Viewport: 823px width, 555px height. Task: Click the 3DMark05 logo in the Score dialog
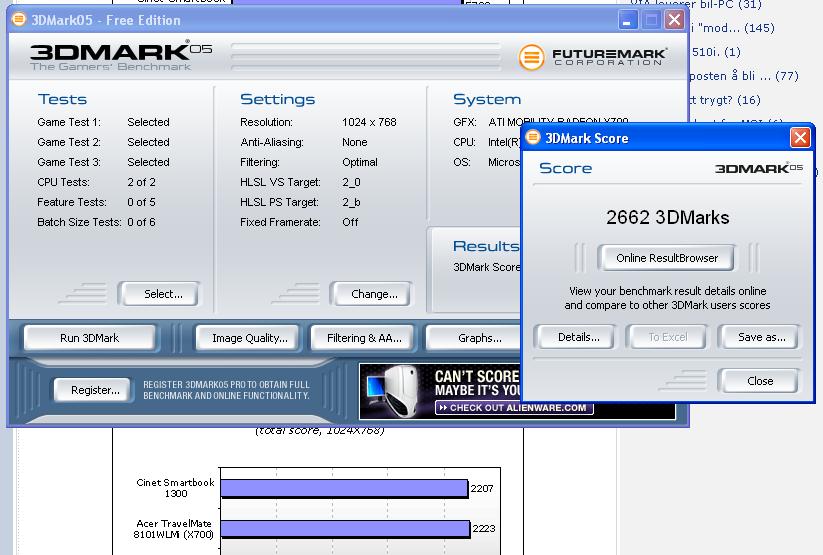click(x=759, y=168)
